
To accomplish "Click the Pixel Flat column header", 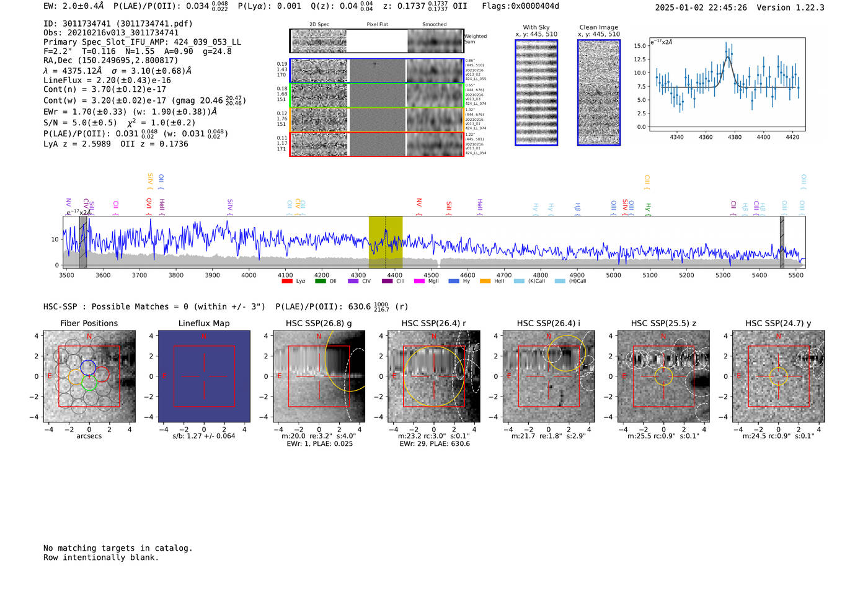I will point(377,25).
